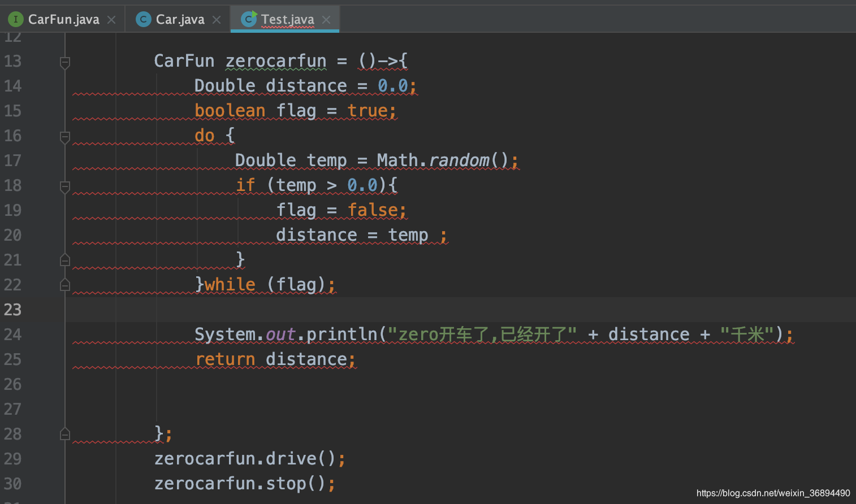Click 'false' value on line 19
The image size is (856, 504).
[x=373, y=210]
